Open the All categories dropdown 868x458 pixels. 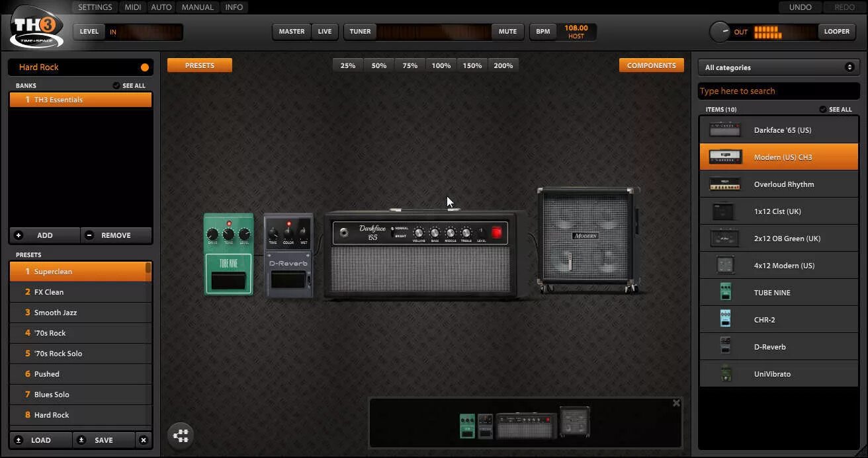[778, 67]
